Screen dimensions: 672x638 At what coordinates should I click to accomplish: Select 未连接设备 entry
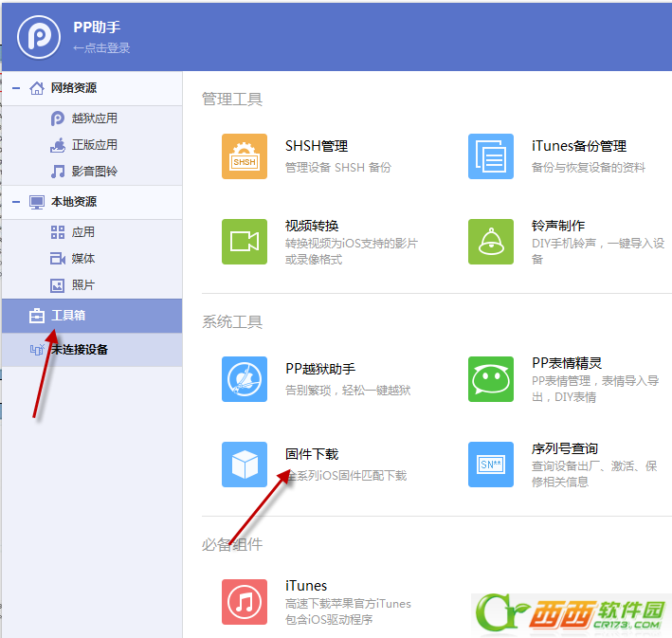(92, 350)
